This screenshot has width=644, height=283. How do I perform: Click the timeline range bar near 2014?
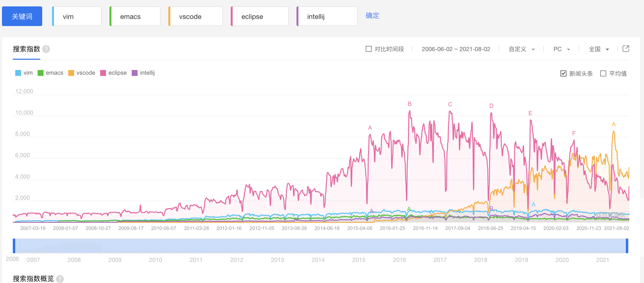pos(318,246)
